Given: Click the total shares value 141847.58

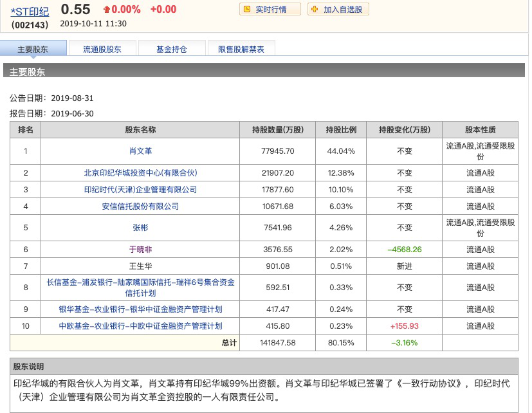Looking at the screenshot, I should coord(277,343).
